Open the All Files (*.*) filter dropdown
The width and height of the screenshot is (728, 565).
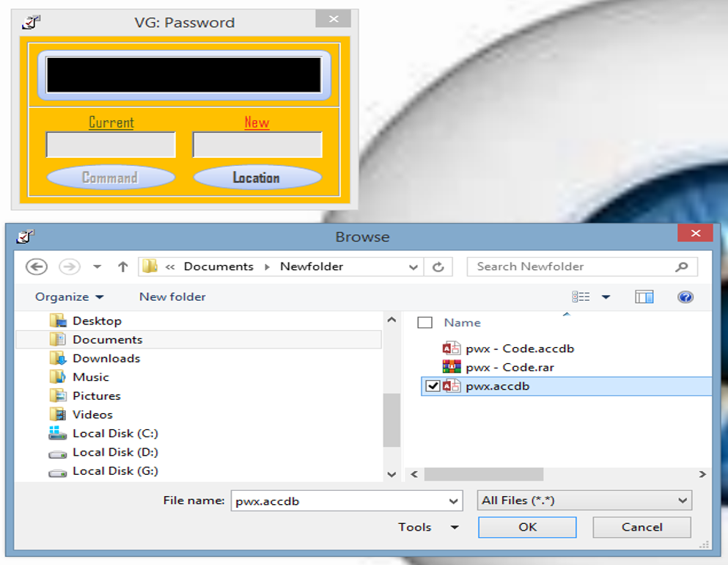pos(584,500)
